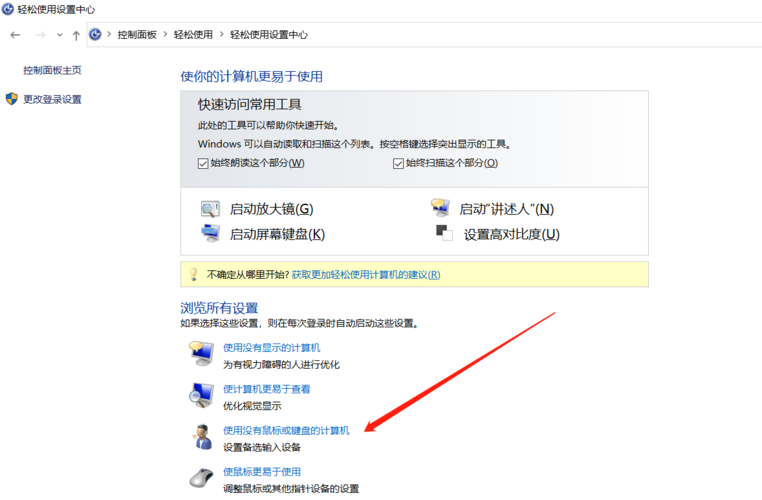Click the 更改登录设置 sidebar link
The image size is (762, 500).
52,99
